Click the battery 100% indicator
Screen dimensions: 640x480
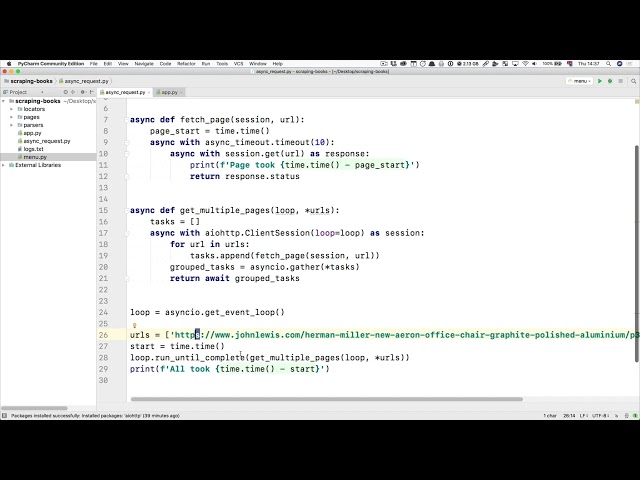552,64
